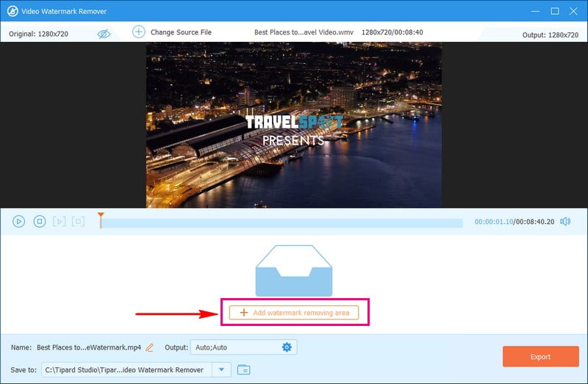Play the video
Image resolution: width=588 pixels, height=384 pixels.
[19, 221]
